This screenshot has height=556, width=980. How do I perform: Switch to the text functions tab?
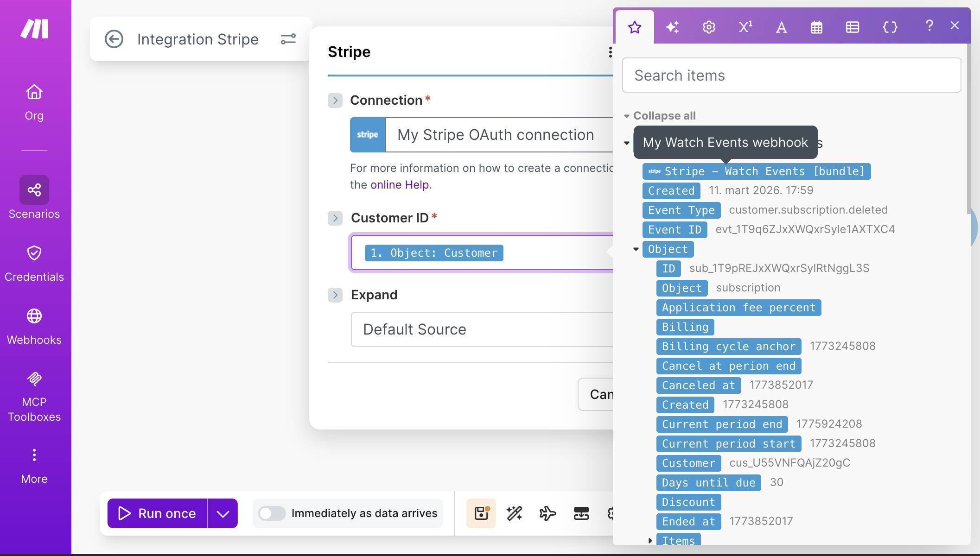click(781, 27)
